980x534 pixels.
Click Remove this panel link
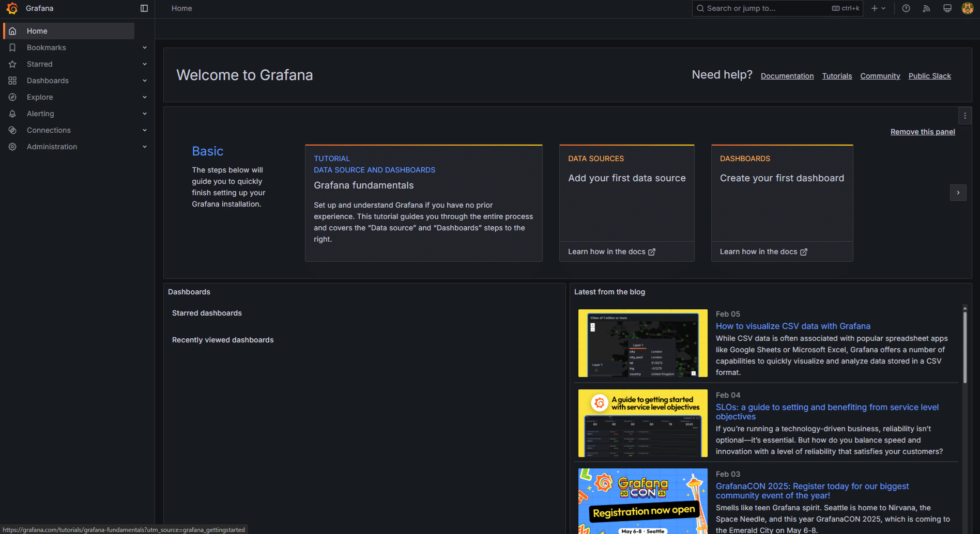coord(923,132)
